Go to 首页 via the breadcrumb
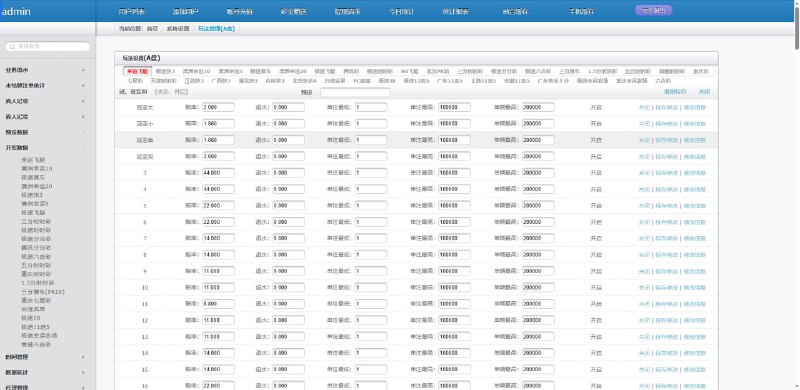The width and height of the screenshot is (800, 390). [x=153, y=29]
